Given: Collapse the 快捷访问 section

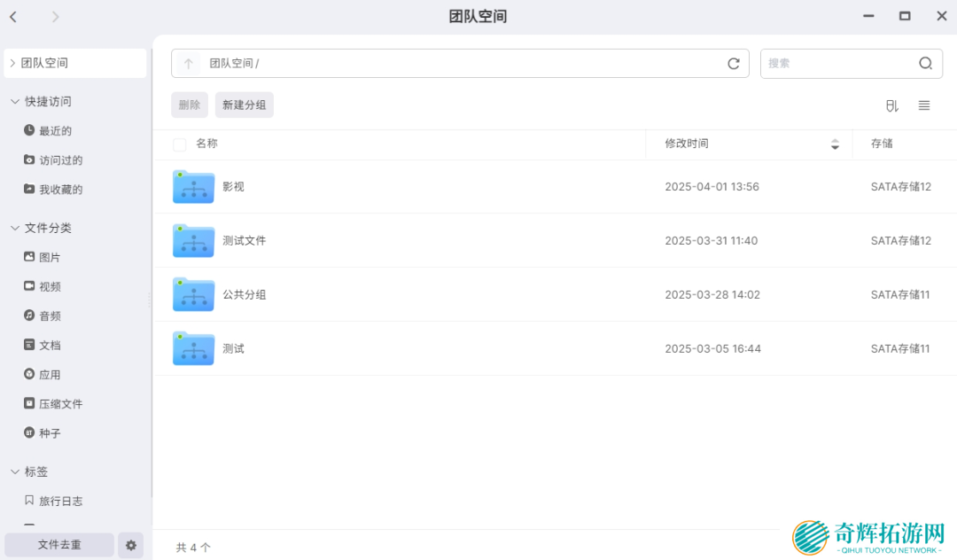Looking at the screenshot, I should tap(15, 102).
